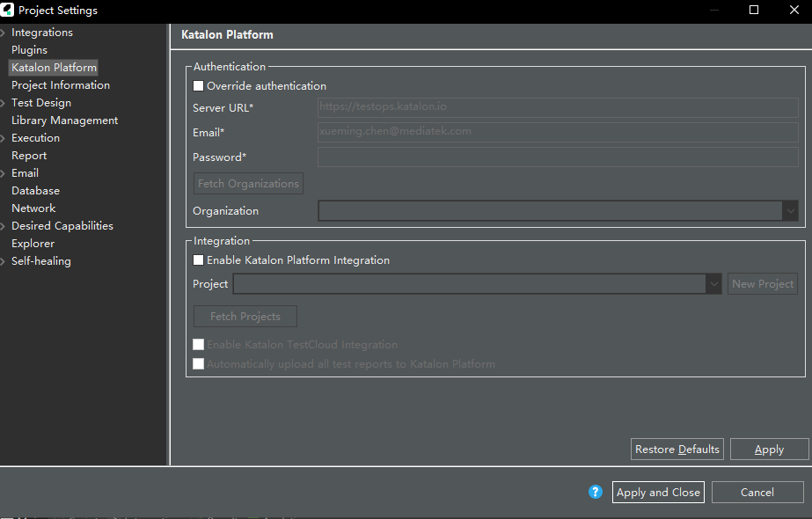The image size is (812, 519).
Task: Toggle Enable Katalon TestCloud Integration checkbox
Action: (x=198, y=345)
